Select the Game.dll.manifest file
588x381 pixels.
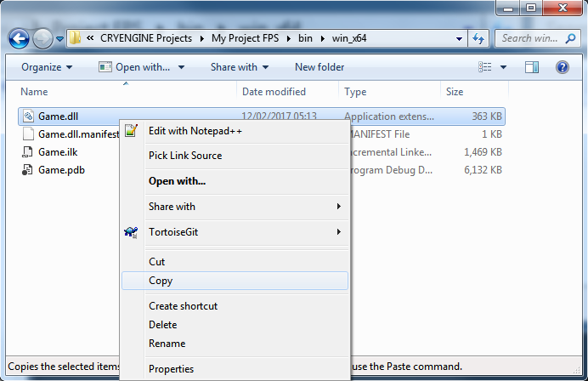click(78, 134)
